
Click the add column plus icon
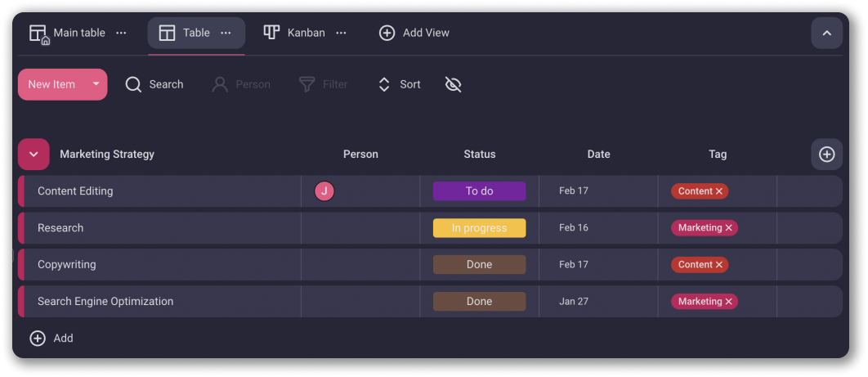pyautogui.click(x=826, y=155)
